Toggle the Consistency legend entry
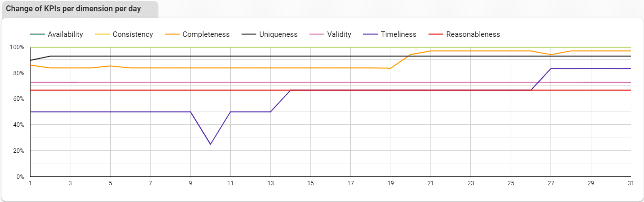 [124, 34]
